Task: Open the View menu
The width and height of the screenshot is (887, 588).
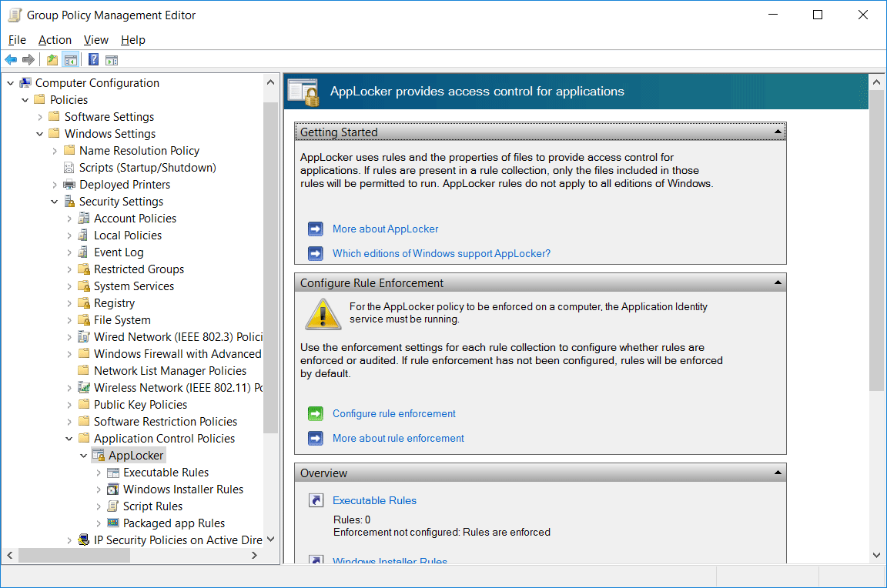Action: 96,39
